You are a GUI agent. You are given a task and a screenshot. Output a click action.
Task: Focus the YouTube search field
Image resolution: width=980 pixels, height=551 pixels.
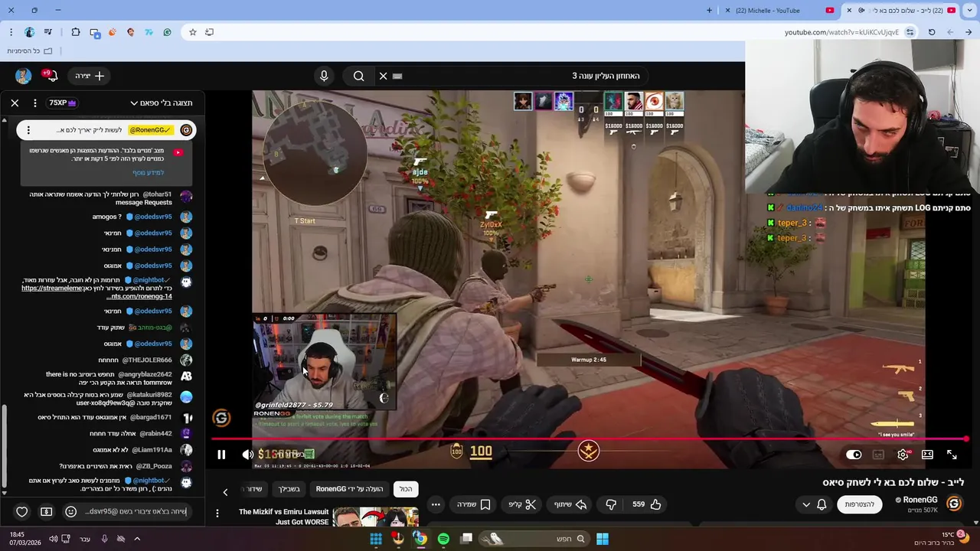521,76
